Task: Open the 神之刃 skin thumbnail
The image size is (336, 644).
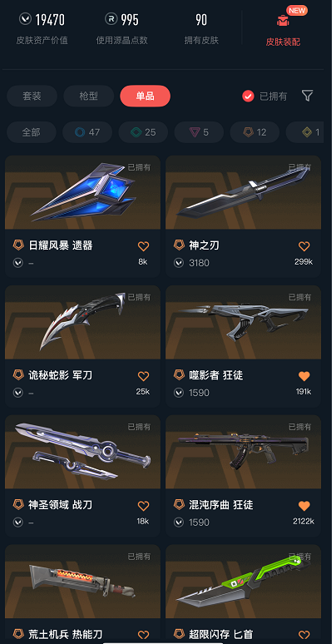Action: click(x=243, y=192)
